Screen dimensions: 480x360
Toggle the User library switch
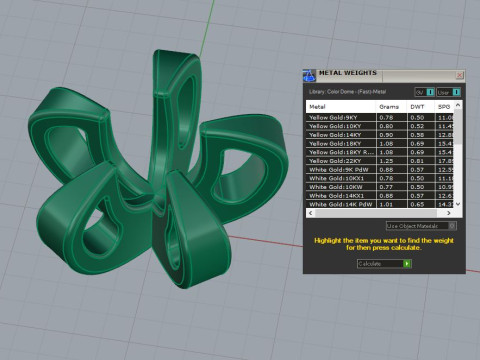[449, 92]
